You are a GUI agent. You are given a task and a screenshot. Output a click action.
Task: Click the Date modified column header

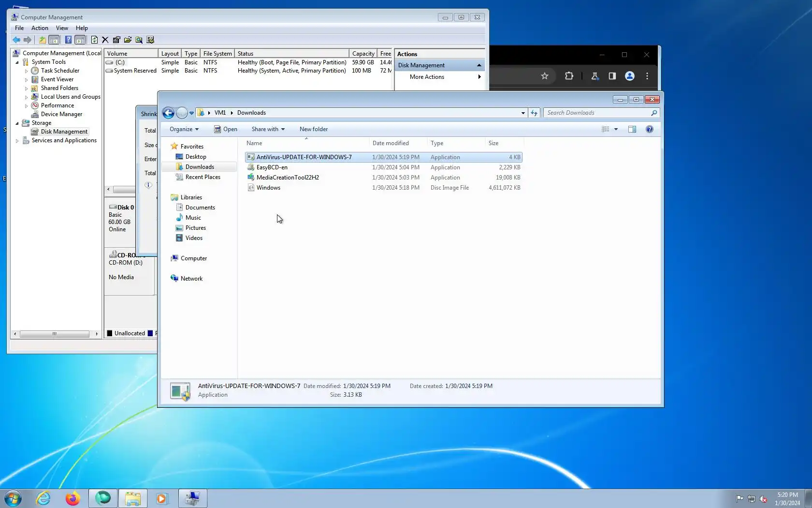pos(398,143)
